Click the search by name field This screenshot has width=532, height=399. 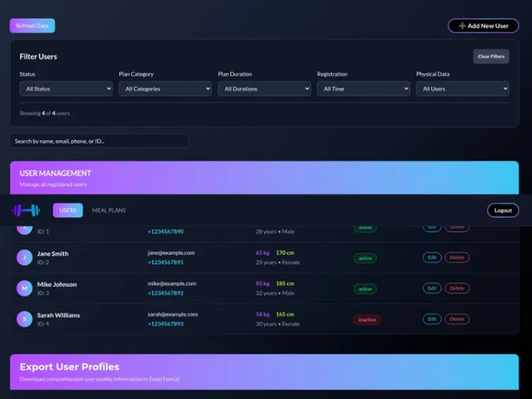point(99,141)
